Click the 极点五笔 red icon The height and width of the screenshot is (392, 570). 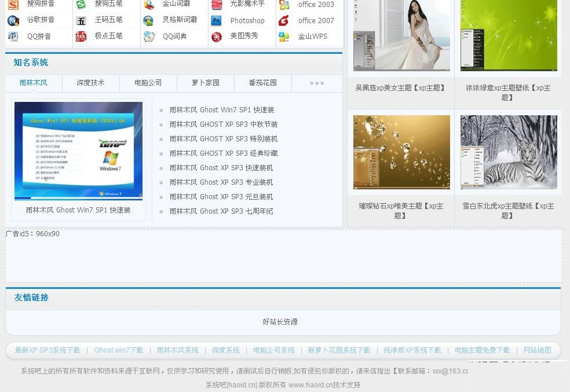[x=81, y=36]
